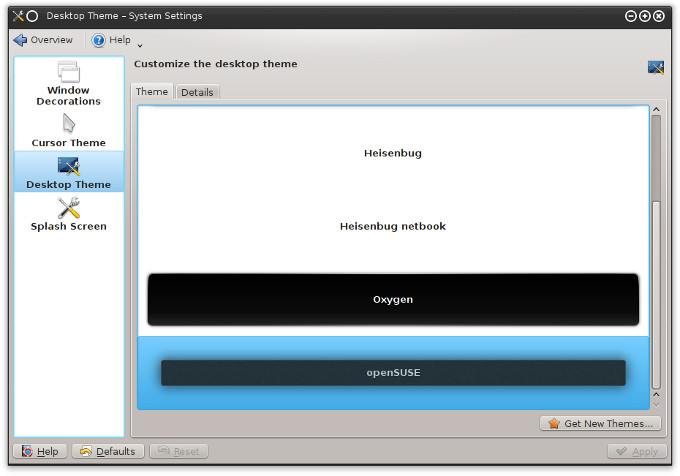680x476 pixels.
Task: Switch to the Theme tab
Action: point(152,92)
